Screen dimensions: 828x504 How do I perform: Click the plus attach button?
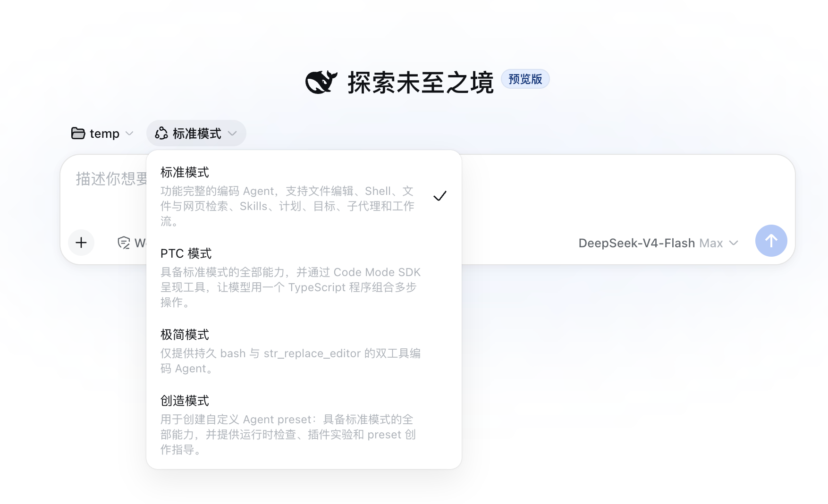[x=81, y=243]
